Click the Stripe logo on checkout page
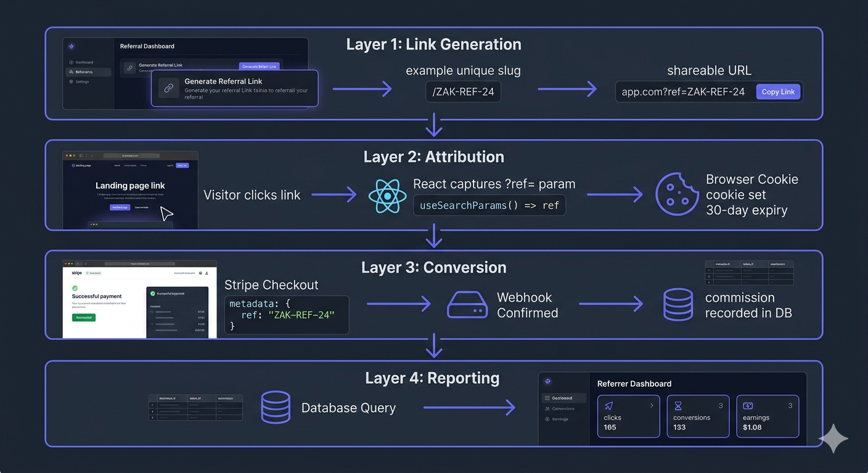 77,272
